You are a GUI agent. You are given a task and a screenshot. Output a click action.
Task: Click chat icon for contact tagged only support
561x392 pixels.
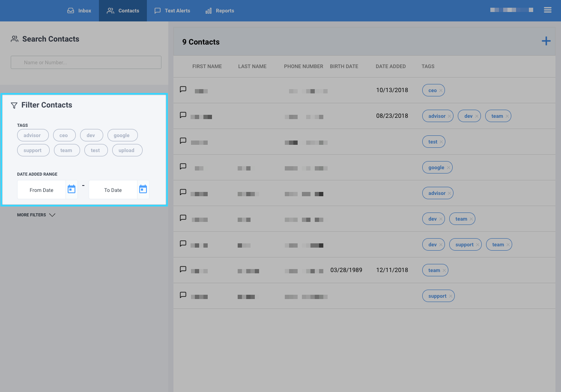coord(183,295)
